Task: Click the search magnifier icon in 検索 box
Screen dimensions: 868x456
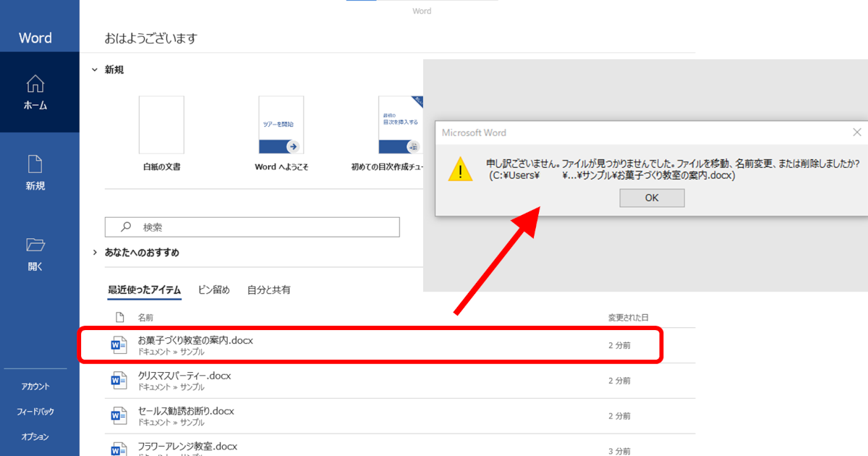Action: point(126,227)
